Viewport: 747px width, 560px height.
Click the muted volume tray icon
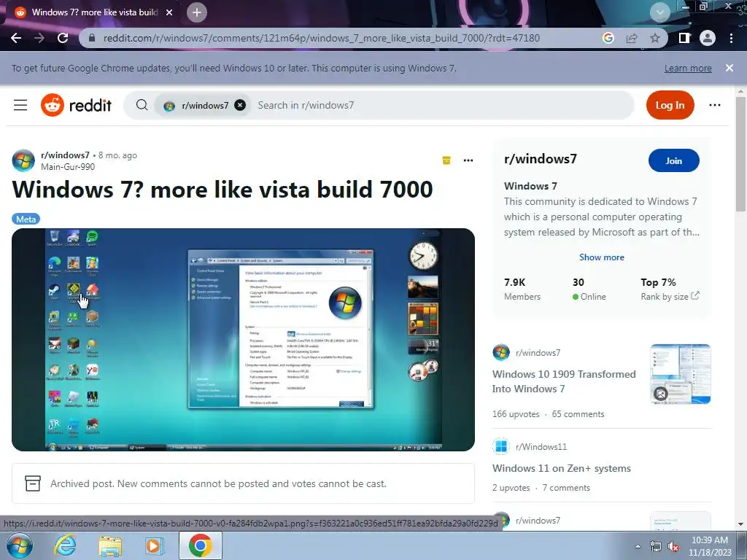[x=673, y=546]
